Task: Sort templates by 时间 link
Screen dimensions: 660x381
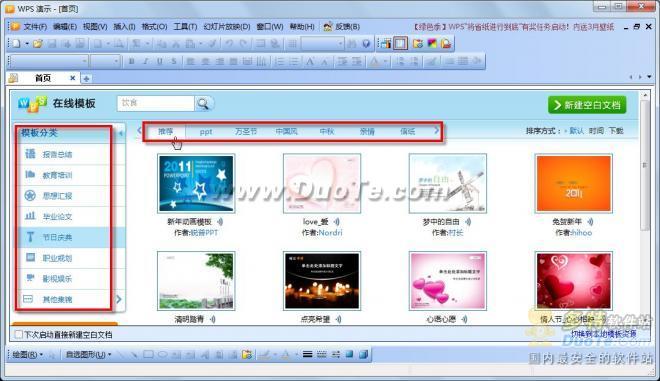Action: click(596, 131)
